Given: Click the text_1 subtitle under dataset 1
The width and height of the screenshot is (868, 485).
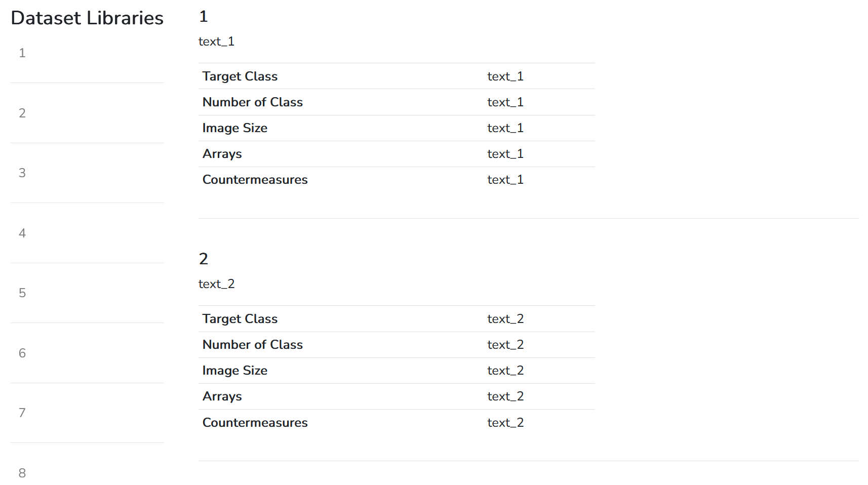Looking at the screenshot, I should [216, 41].
